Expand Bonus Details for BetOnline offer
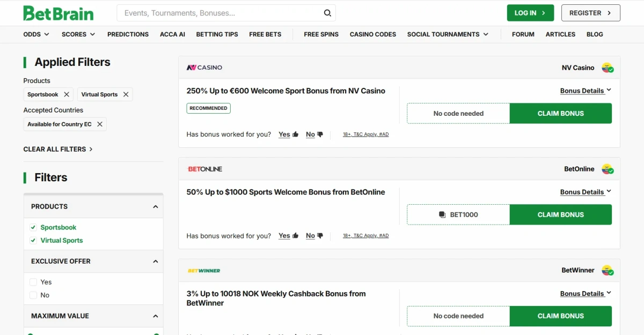Viewport: 644px width, 335px height. point(586,192)
